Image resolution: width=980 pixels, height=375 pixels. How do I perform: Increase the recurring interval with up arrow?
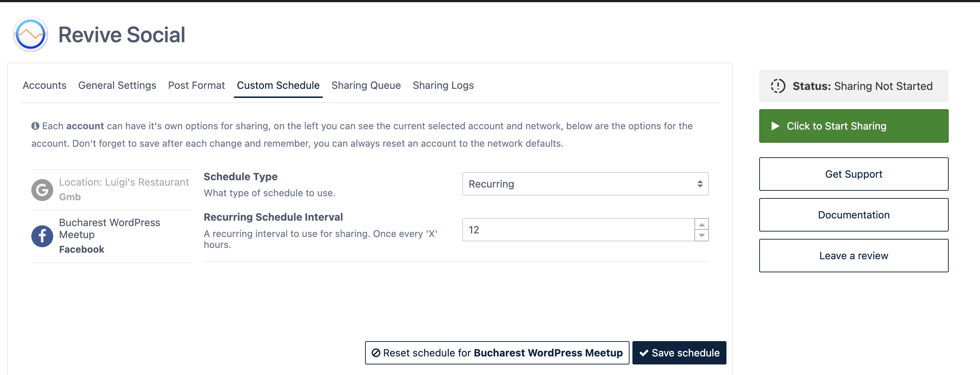point(701,224)
